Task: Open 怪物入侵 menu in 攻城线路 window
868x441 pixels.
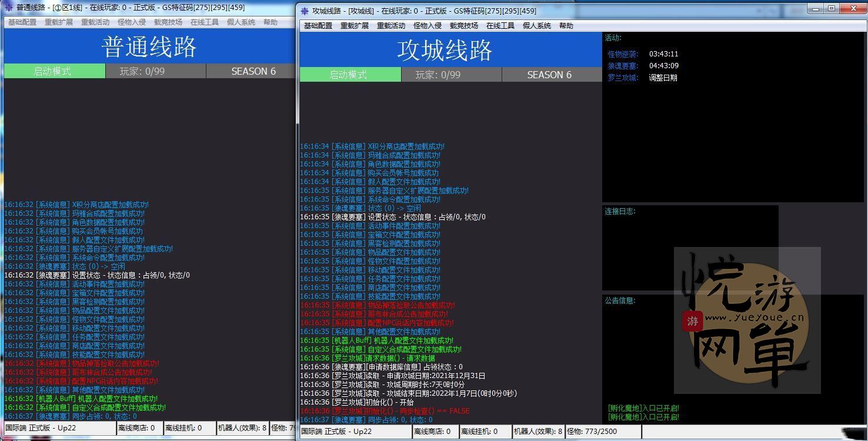Action: click(x=428, y=26)
